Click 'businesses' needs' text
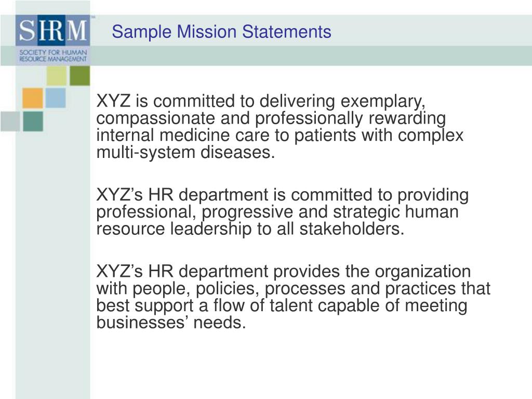Image resolution: width=532 pixels, height=399 pixels. tap(171, 322)
